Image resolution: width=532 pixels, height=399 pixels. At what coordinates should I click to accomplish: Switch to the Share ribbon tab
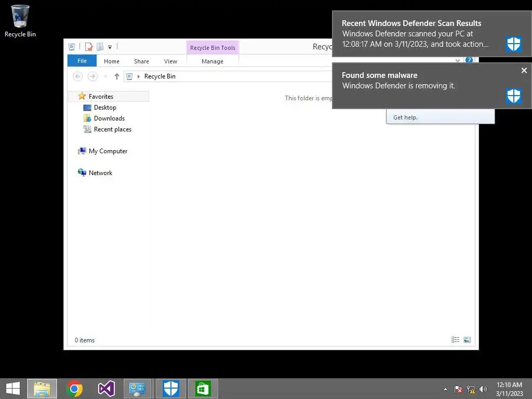[141, 61]
